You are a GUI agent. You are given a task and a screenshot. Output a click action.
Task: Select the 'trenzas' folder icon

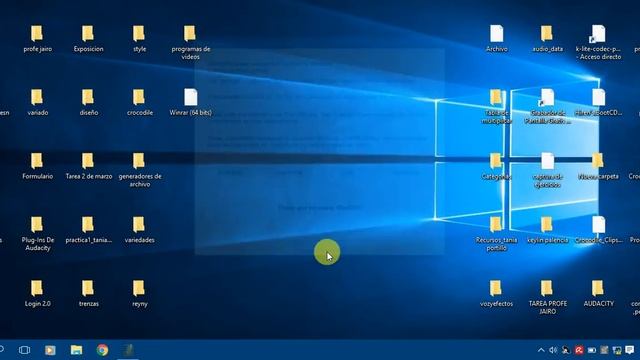coord(88,289)
